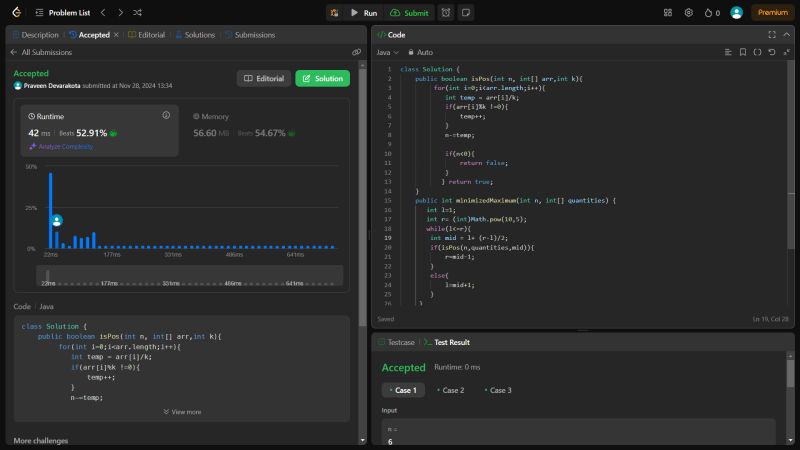Image resolution: width=800 pixels, height=450 pixels.
Task: Format code using the braces icon
Action: click(757, 52)
